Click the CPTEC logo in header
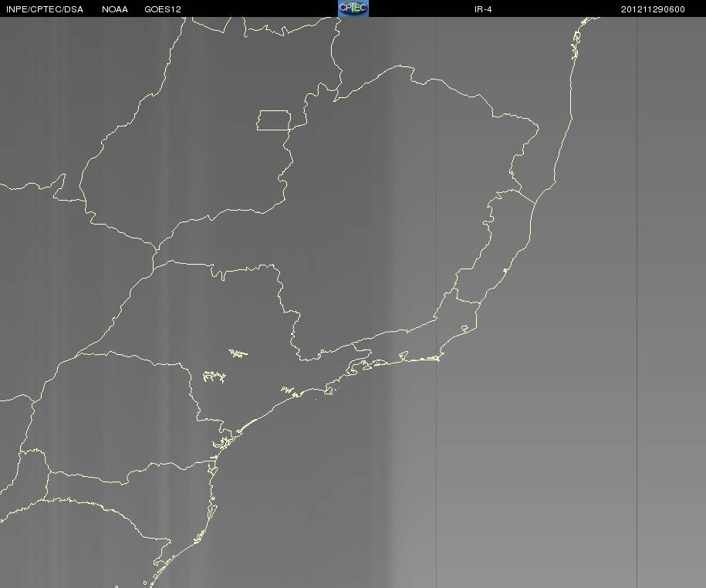This screenshot has width=706, height=588. [353, 8]
